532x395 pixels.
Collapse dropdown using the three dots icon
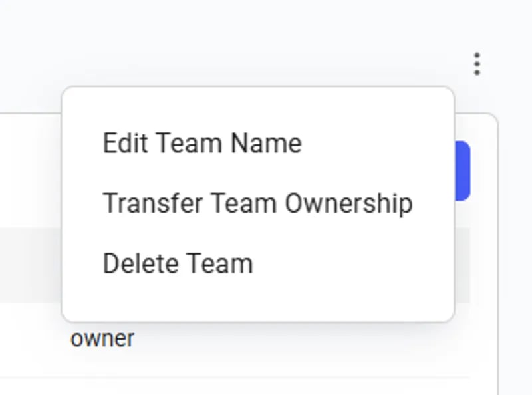pos(477,64)
